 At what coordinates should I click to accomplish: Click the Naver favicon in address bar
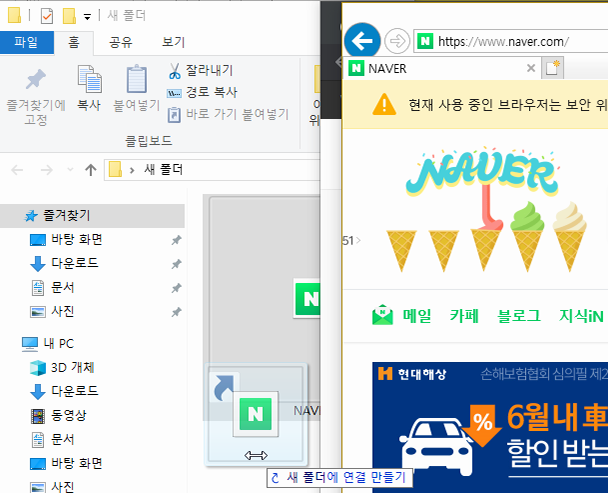pyautogui.click(x=425, y=41)
